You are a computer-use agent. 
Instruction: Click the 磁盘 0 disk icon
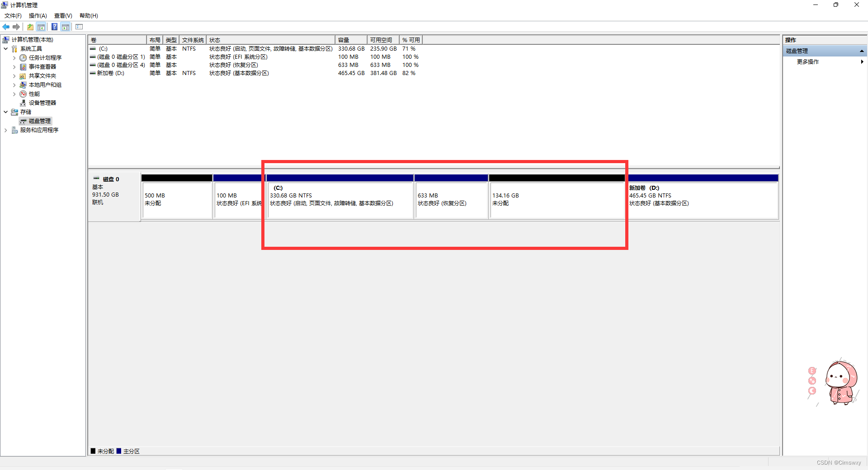[96, 179]
